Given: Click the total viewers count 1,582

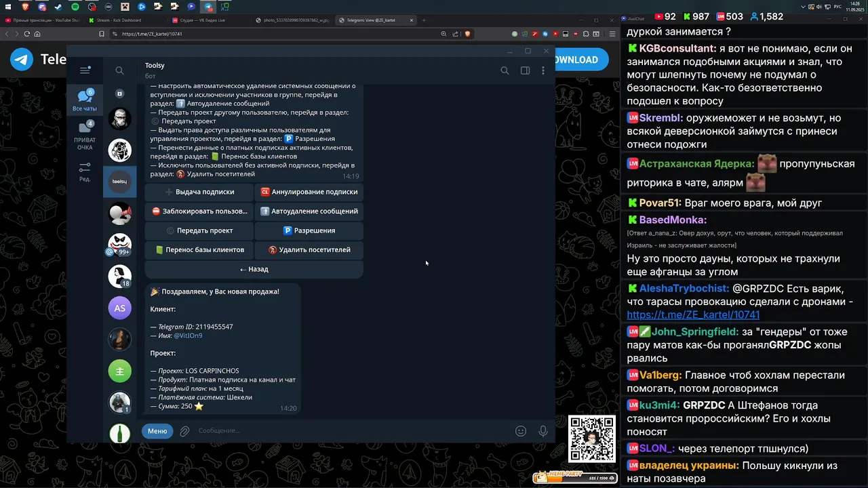Looking at the screenshot, I should [766, 16].
